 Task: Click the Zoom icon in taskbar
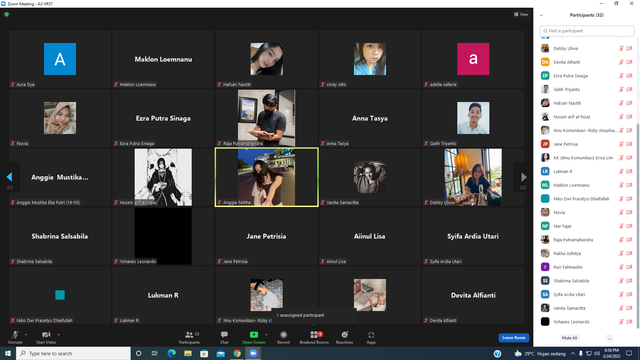click(253, 353)
